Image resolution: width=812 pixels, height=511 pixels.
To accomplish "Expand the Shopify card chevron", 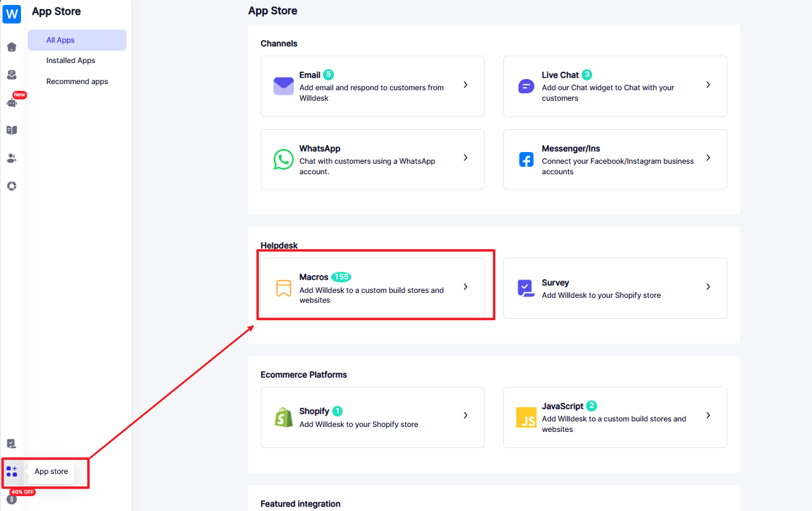I will (x=466, y=415).
